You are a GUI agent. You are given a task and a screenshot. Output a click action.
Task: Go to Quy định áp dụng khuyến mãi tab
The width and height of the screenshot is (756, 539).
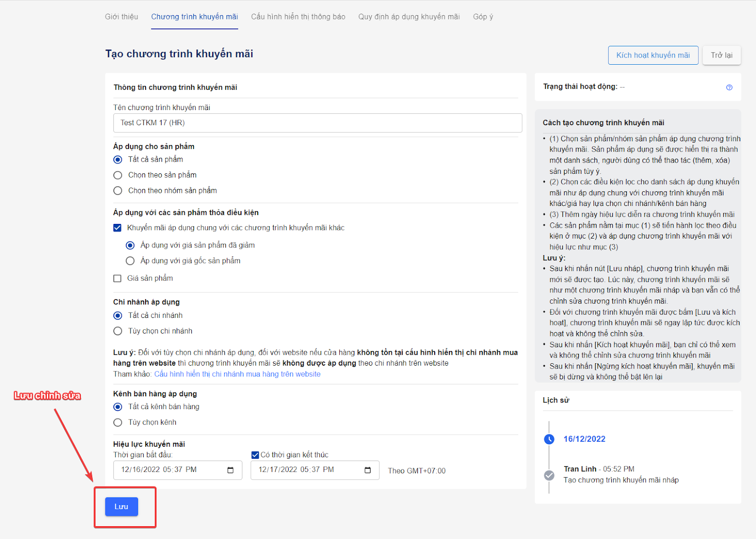409,17
